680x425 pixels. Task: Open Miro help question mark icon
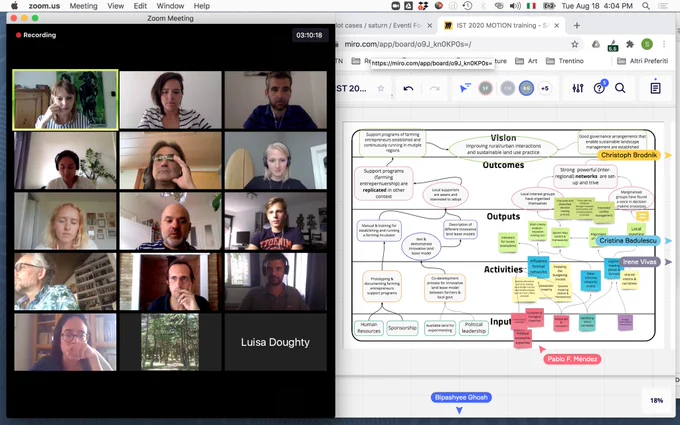[599, 88]
